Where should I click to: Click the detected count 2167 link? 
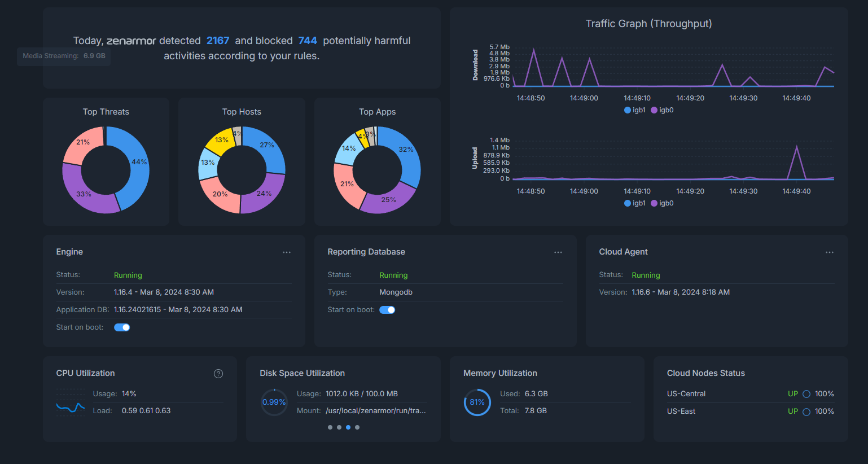tap(218, 41)
